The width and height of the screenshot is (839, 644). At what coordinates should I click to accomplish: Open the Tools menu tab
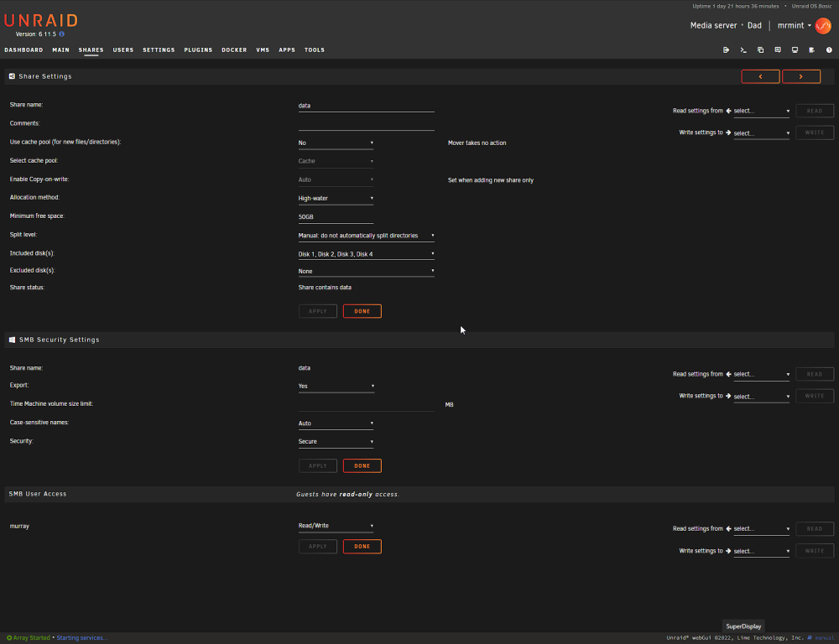pos(315,49)
